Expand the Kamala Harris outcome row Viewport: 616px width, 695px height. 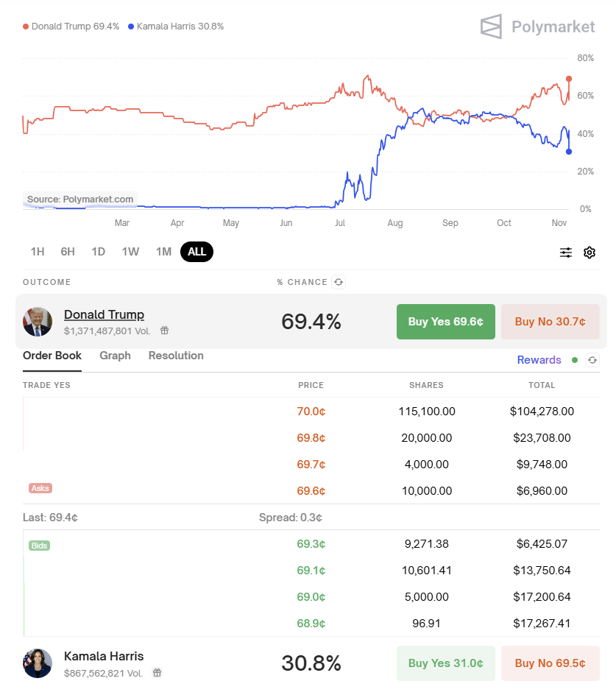(311, 663)
